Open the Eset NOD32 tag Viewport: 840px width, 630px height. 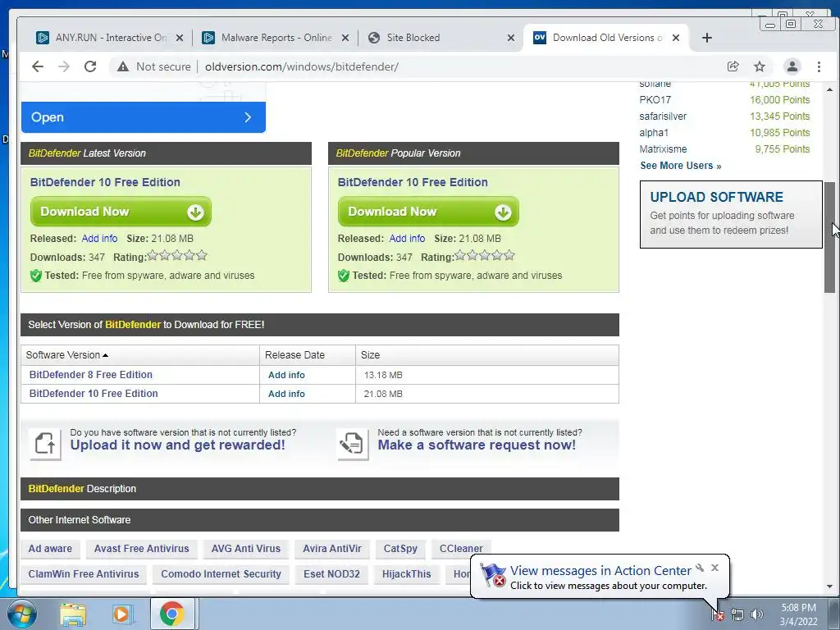pyautogui.click(x=331, y=573)
